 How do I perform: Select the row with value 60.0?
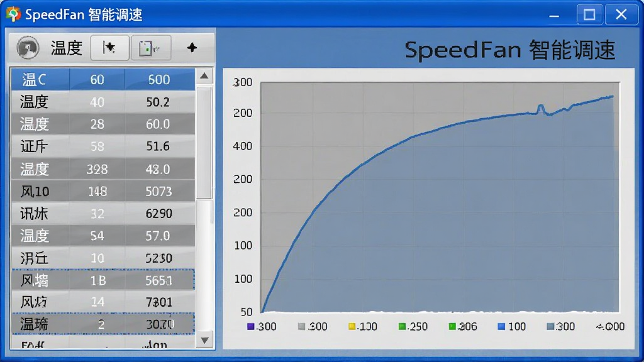(103, 124)
